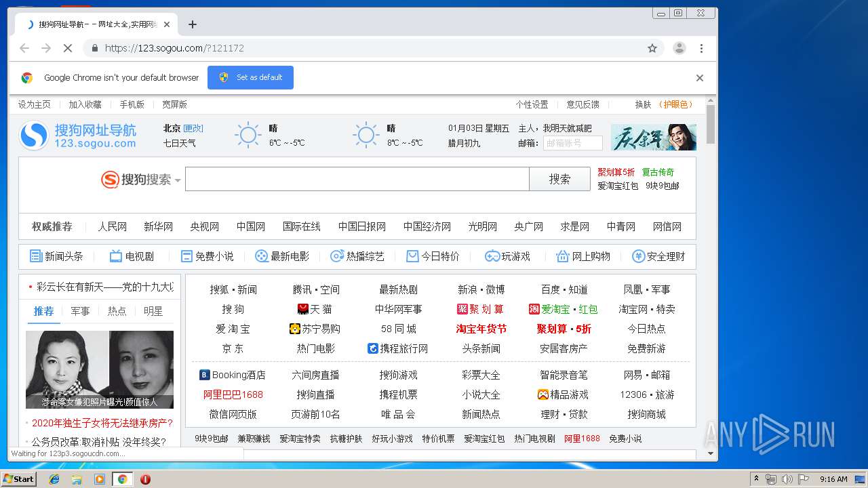Open the 苏宁易购 site link
This screenshot has height=488, width=868.
315,329
